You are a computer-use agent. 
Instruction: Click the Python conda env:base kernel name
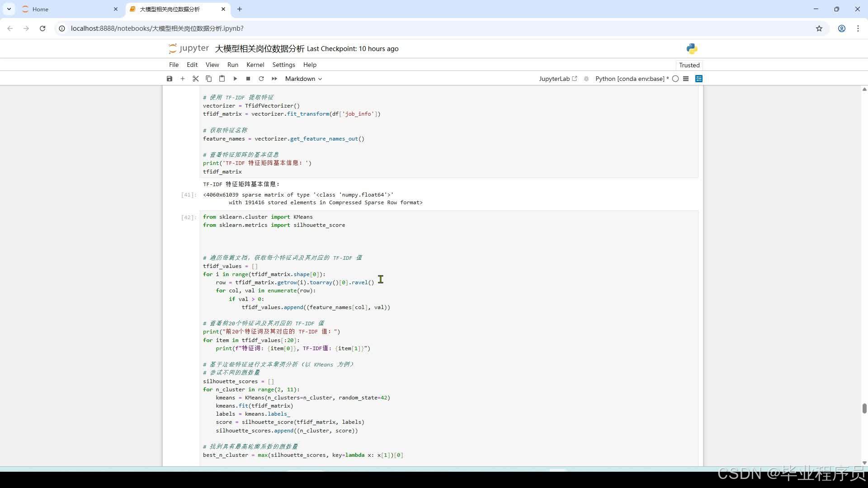point(630,79)
